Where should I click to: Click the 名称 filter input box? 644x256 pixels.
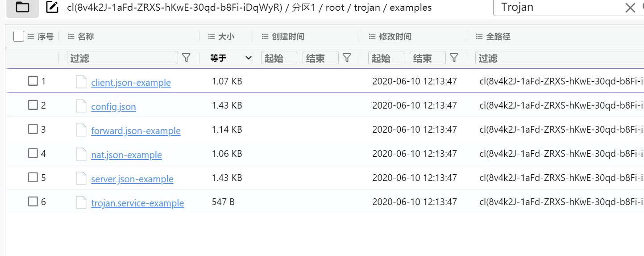122,58
